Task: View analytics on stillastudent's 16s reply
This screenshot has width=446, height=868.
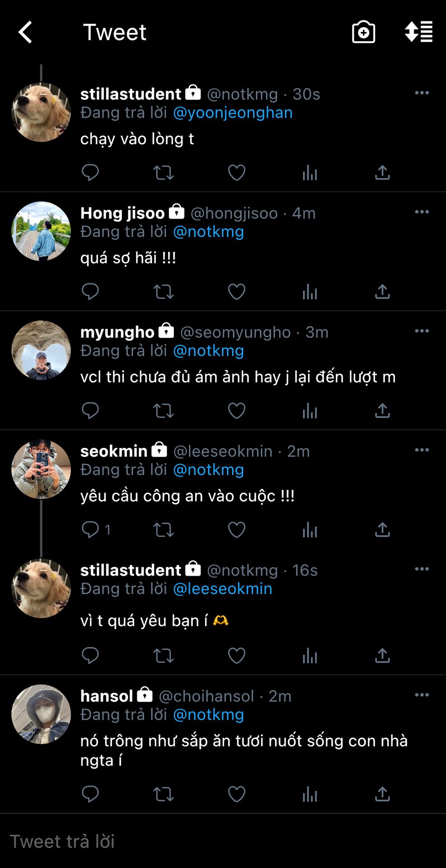Action: [x=310, y=656]
